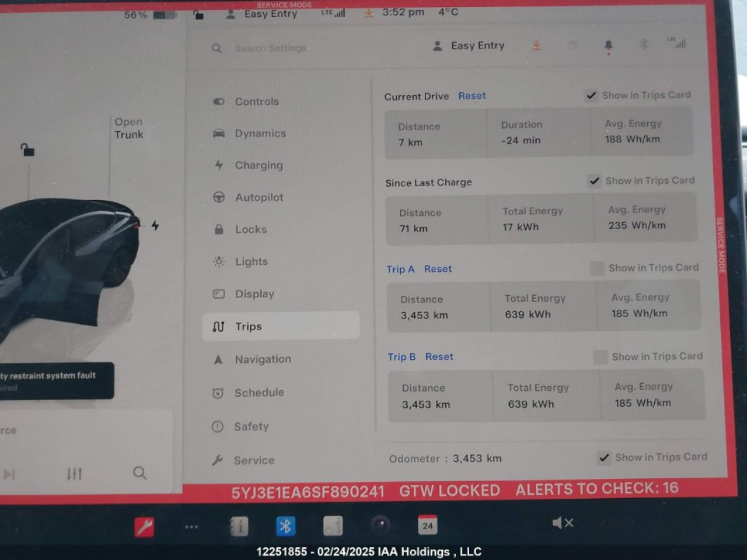Reset the Current Drive stats
This screenshot has height=560, width=747.
point(472,96)
